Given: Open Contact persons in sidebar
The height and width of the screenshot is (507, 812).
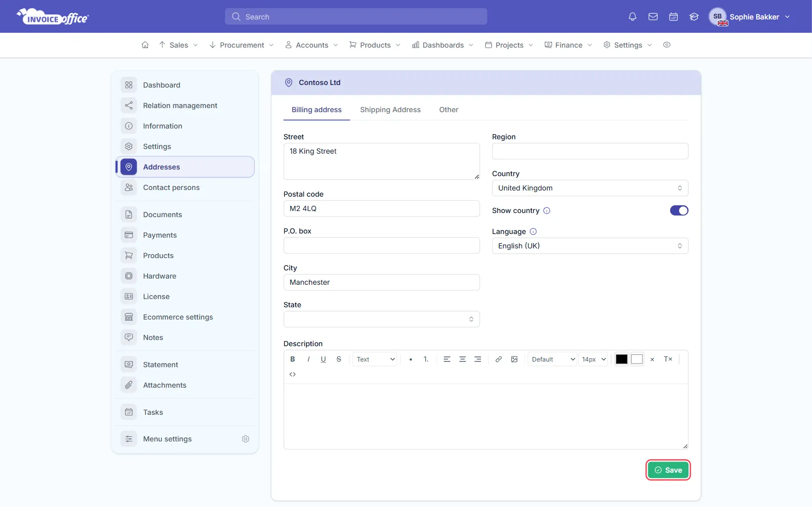Looking at the screenshot, I should coord(185,187).
